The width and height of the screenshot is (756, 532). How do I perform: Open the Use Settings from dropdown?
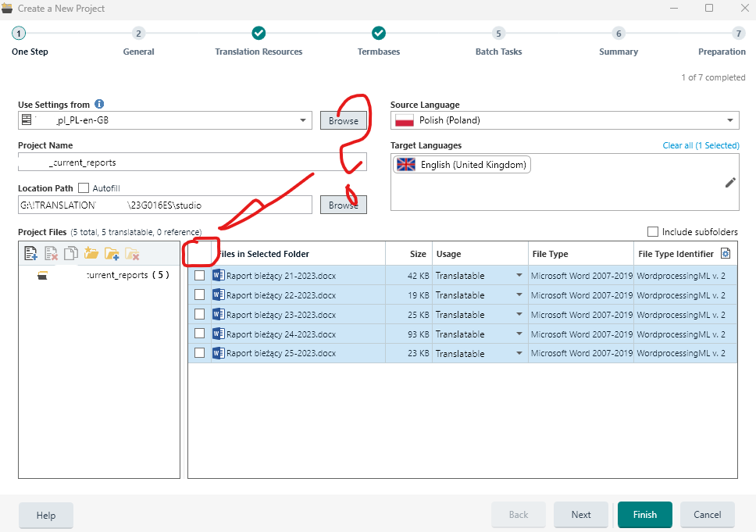tap(303, 120)
